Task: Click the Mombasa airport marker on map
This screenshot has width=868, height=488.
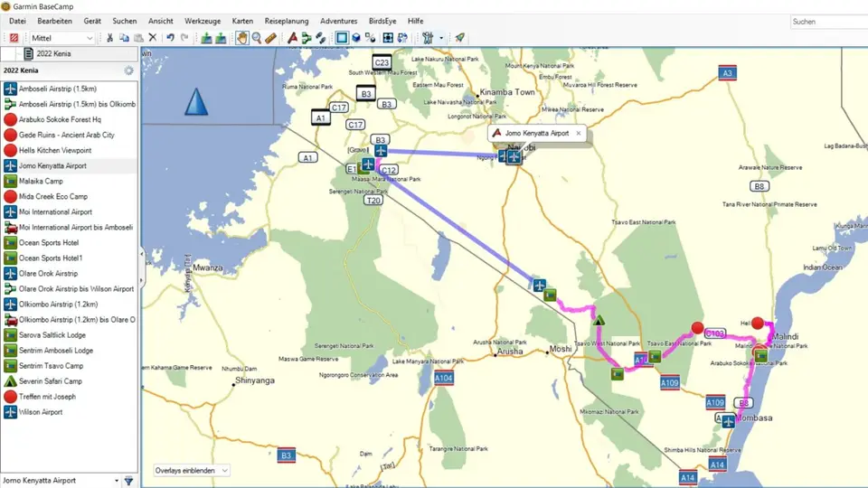Action: tap(728, 422)
